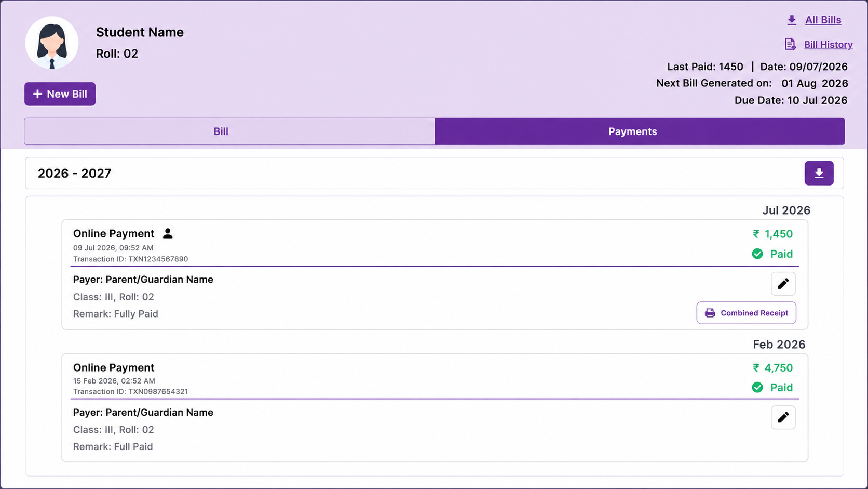Click Remark: Full Paid text
The image size is (868, 489).
pos(113,447)
